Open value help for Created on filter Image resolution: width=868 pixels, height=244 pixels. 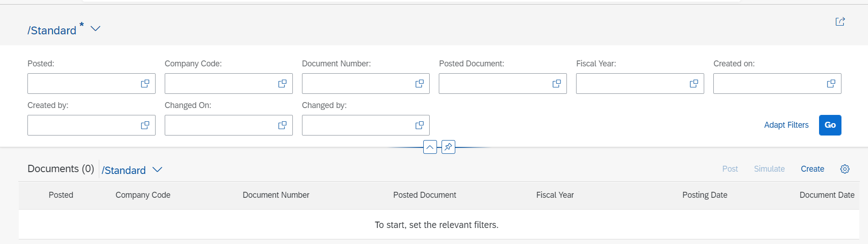point(831,84)
